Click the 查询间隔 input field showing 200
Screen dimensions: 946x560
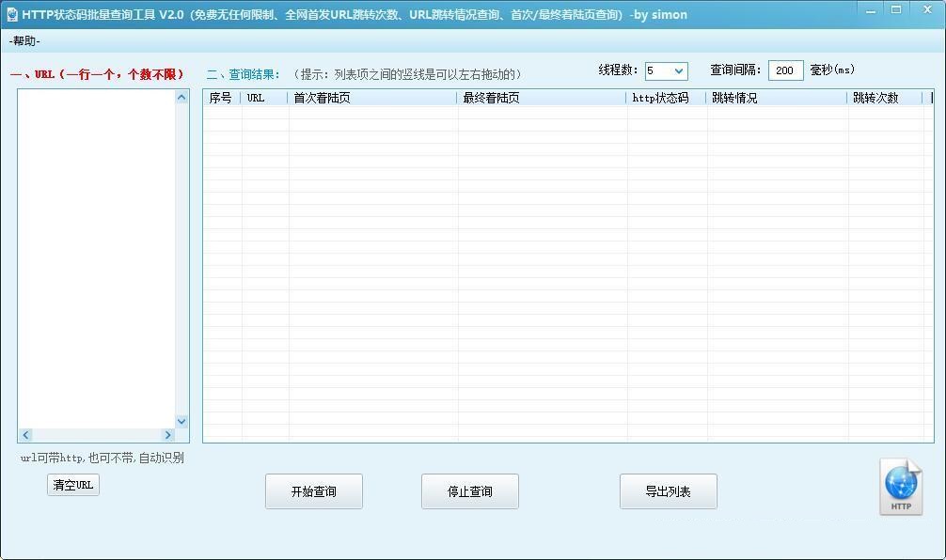(785, 70)
